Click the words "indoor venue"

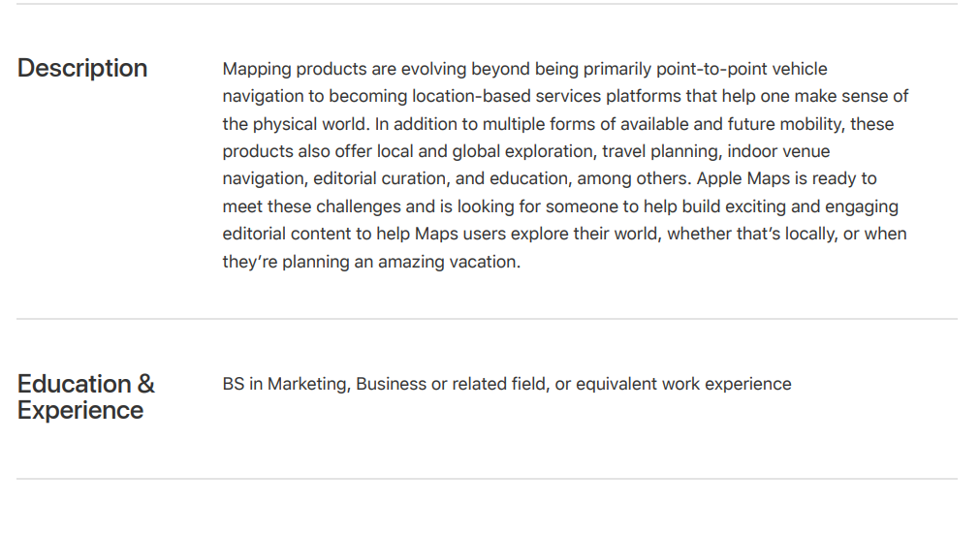pyautogui.click(x=779, y=151)
